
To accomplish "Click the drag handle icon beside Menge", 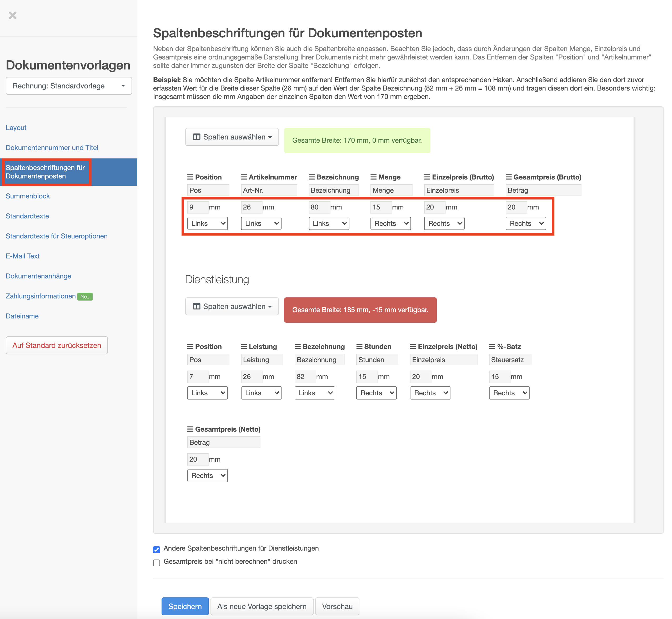I will pyautogui.click(x=373, y=177).
